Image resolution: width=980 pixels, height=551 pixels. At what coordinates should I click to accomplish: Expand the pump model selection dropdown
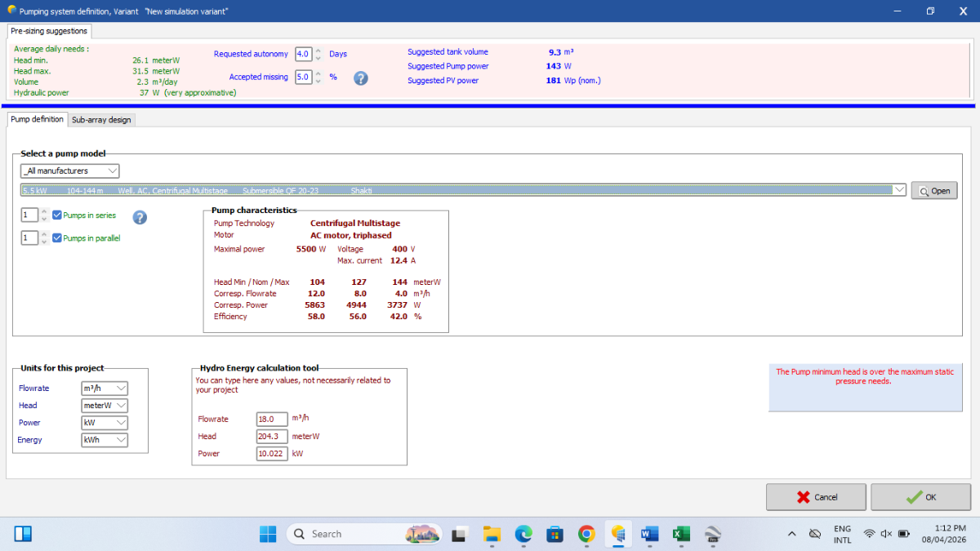[x=899, y=190]
